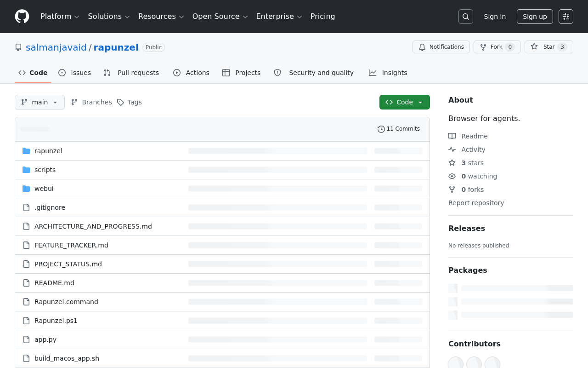
Task: Expand the Platform menu
Action: click(x=60, y=17)
